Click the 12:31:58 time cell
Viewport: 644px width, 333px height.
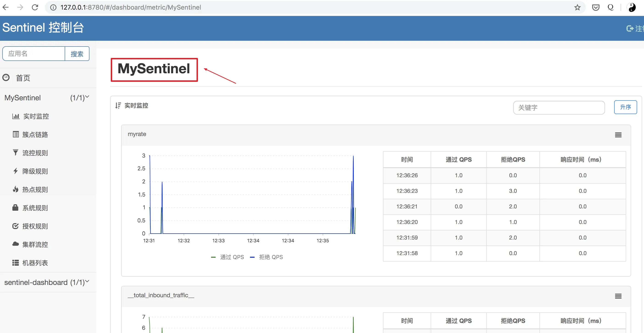pos(407,253)
